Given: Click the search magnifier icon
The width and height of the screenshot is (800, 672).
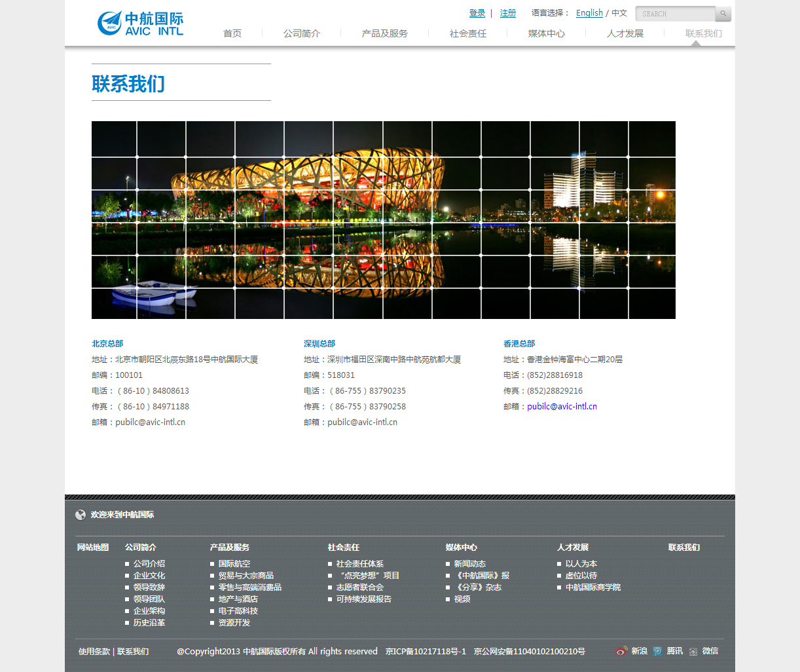Looking at the screenshot, I should (722, 13).
